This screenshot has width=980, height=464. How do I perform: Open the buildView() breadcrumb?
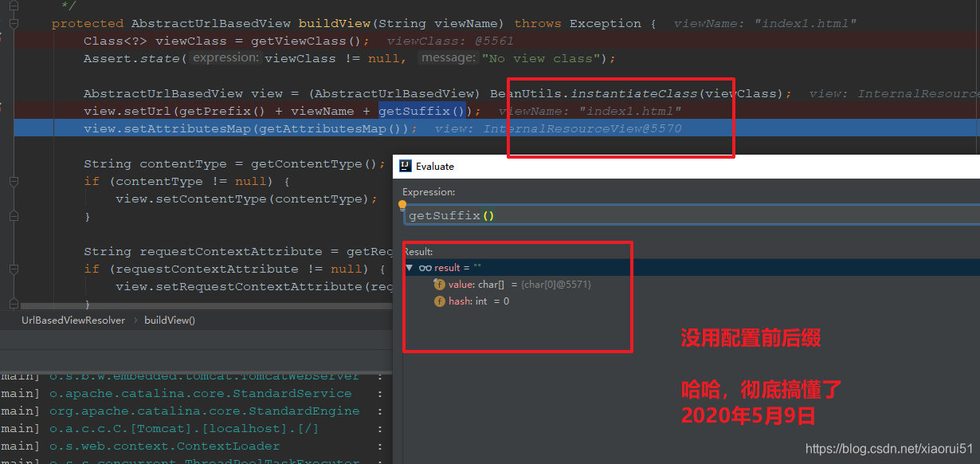[170, 320]
